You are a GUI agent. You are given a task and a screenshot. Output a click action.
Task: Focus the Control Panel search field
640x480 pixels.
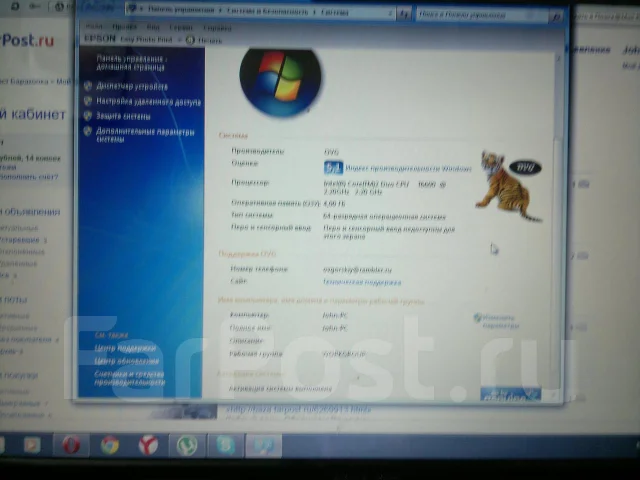tap(482, 16)
